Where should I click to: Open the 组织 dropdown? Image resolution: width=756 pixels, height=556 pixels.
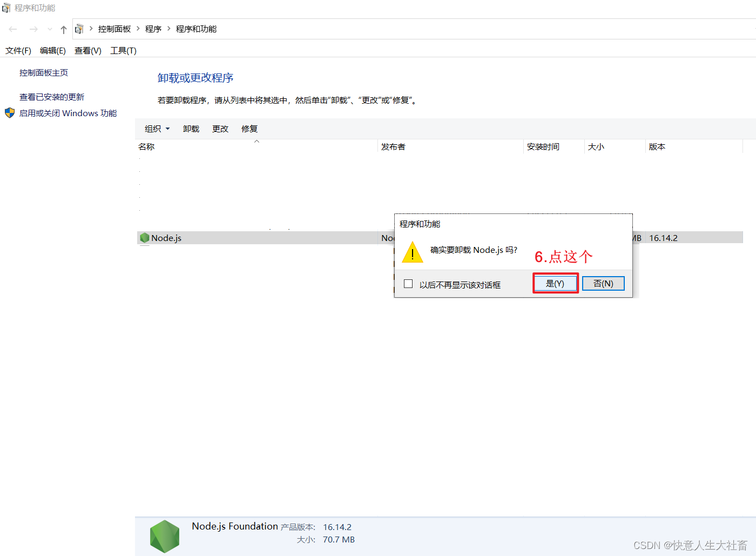point(157,129)
